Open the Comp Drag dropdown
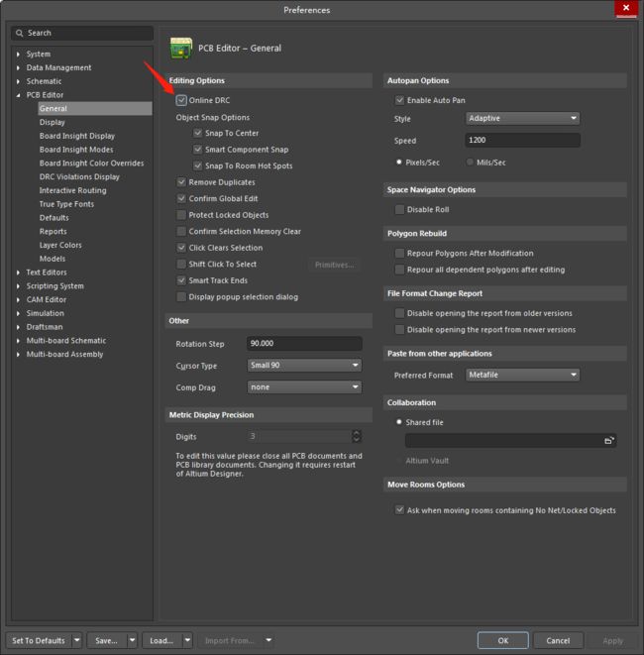This screenshot has width=644, height=655. [304, 387]
